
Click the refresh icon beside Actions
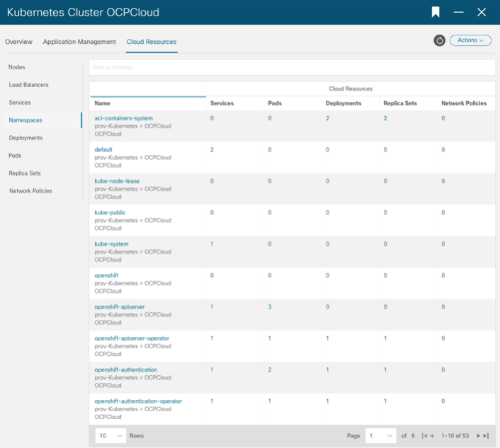439,40
